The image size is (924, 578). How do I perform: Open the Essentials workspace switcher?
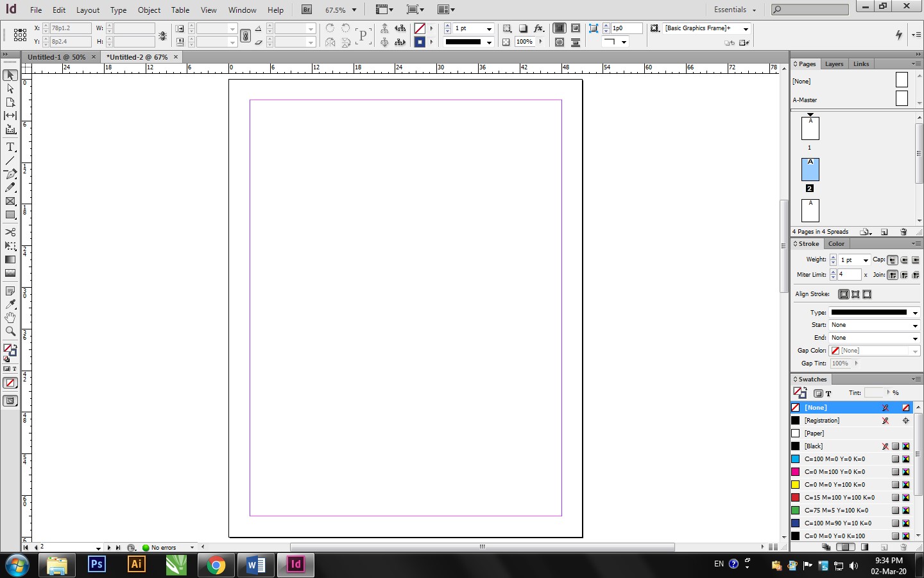point(735,10)
